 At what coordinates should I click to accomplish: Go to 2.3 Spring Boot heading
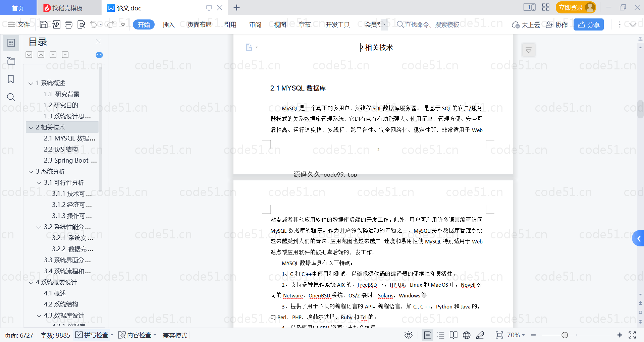point(70,160)
